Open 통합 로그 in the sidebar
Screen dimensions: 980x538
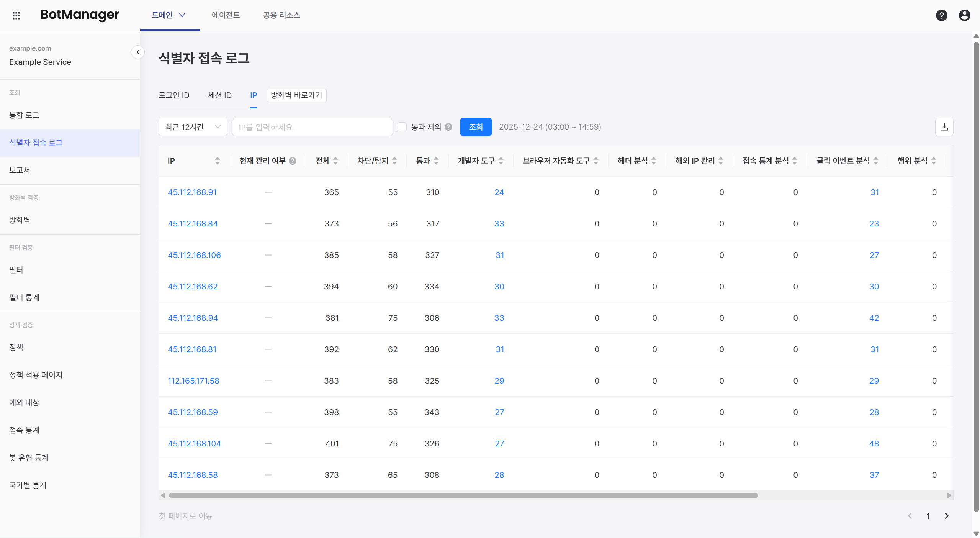[x=25, y=115]
